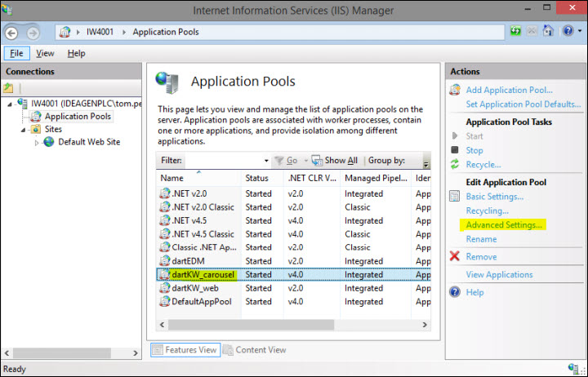This screenshot has height=377, width=588.
Task: Click the green Recycle icon
Action: (455, 164)
